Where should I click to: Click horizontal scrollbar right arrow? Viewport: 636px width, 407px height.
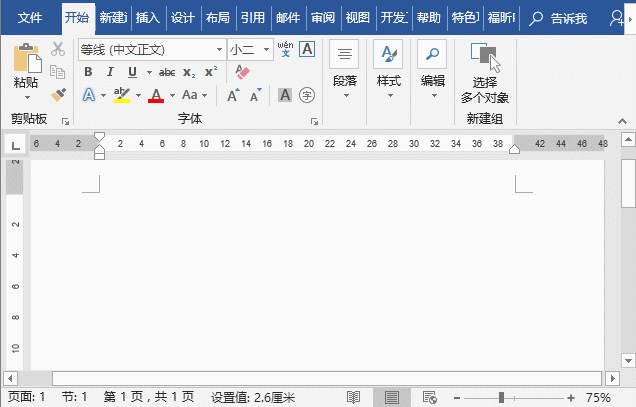(612, 379)
